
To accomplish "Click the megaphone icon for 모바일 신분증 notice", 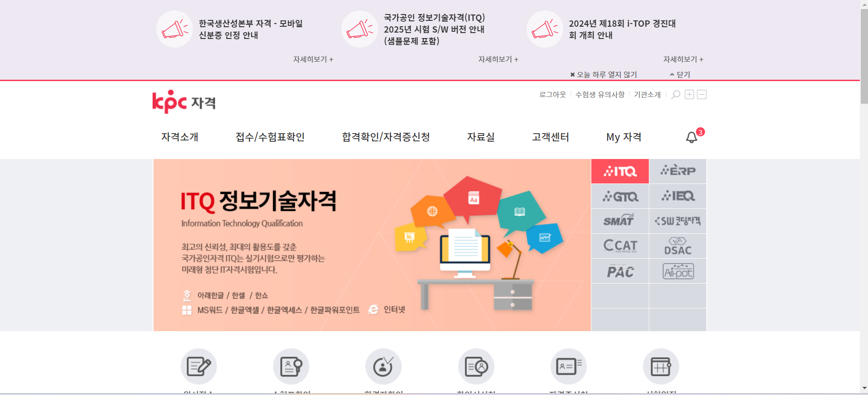I will [x=175, y=29].
